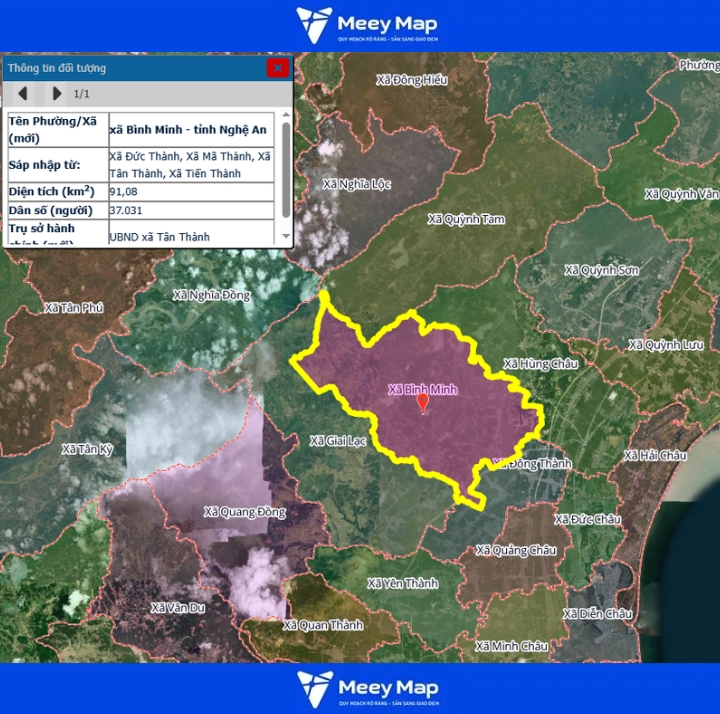The height and width of the screenshot is (714, 720).
Task: Click Xã Quỳnh Sơn map label
Action: [601, 270]
